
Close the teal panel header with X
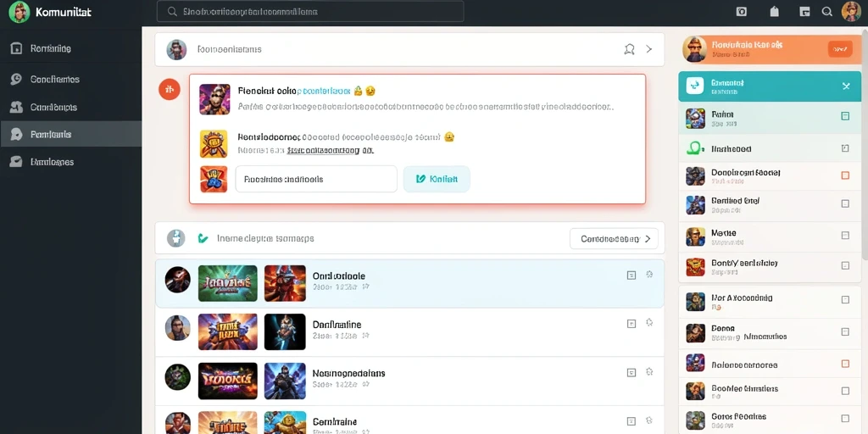[x=846, y=86]
